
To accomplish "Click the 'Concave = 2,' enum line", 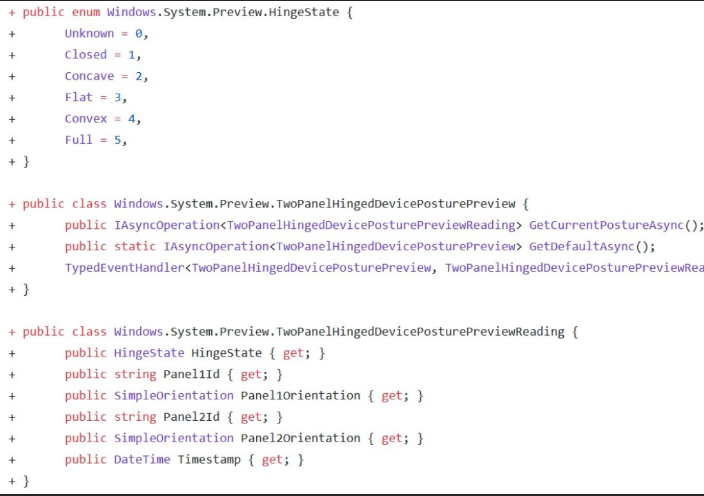I will click(x=106, y=76).
